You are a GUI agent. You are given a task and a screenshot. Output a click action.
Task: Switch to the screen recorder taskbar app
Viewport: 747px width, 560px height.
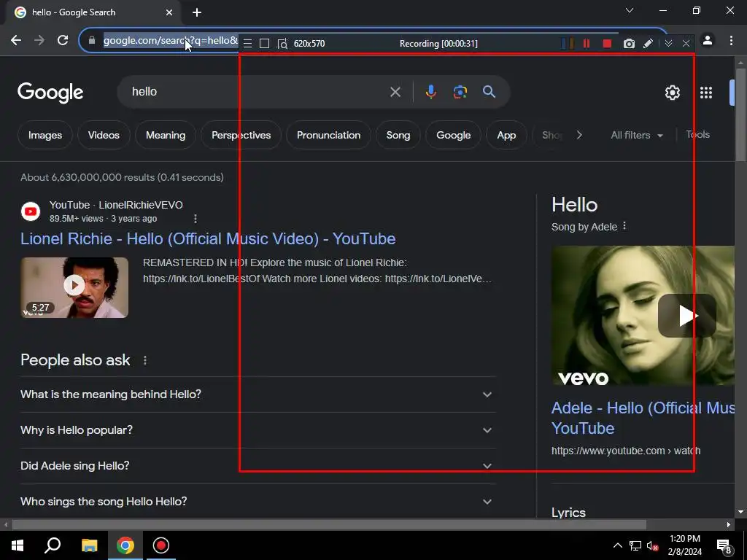(161, 545)
